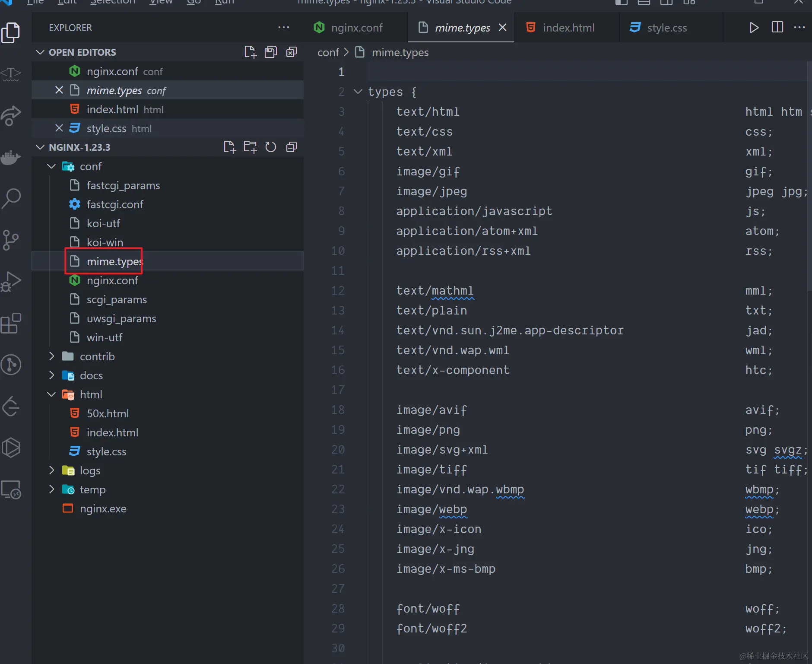Select nginx.exe in the explorer
The height and width of the screenshot is (664, 812).
(168, 508)
